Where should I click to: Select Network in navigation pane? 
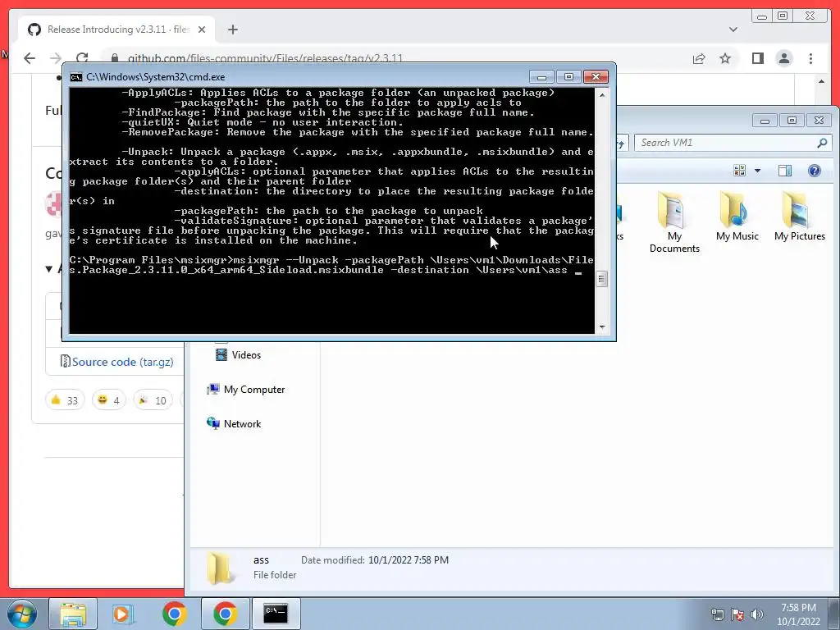(x=234, y=424)
